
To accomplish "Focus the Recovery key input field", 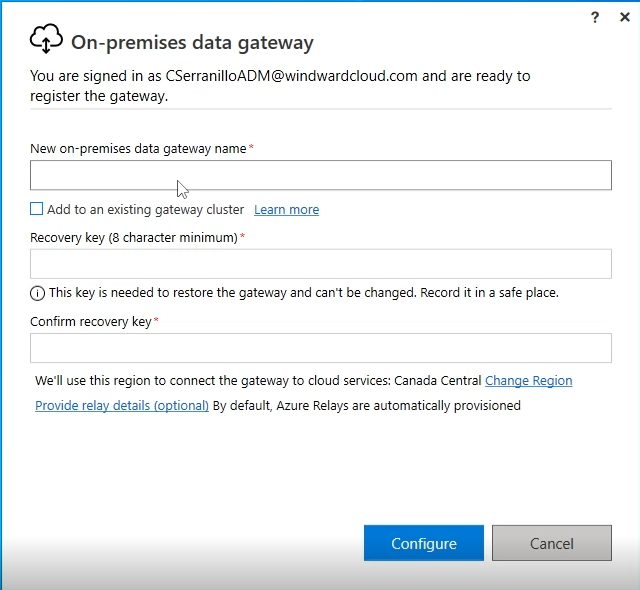I will [x=321, y=264].
